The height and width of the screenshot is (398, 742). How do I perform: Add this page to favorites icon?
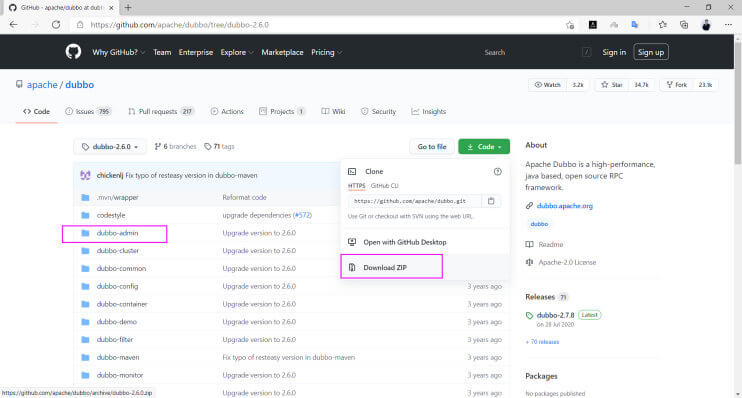[x=570, y=25]
